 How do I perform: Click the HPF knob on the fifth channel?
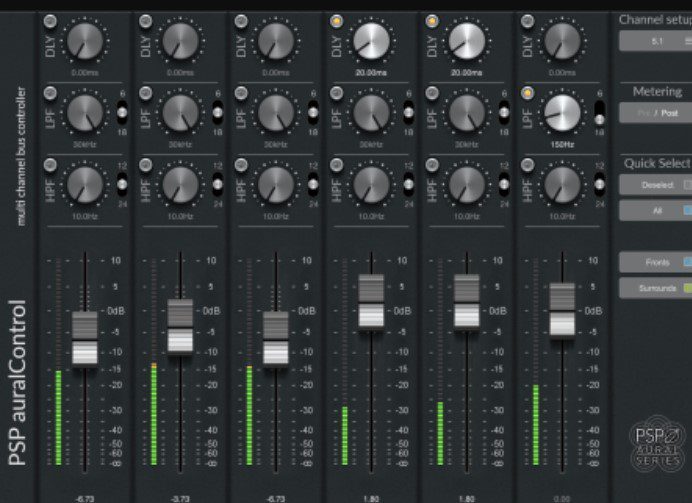coord(466,185)
